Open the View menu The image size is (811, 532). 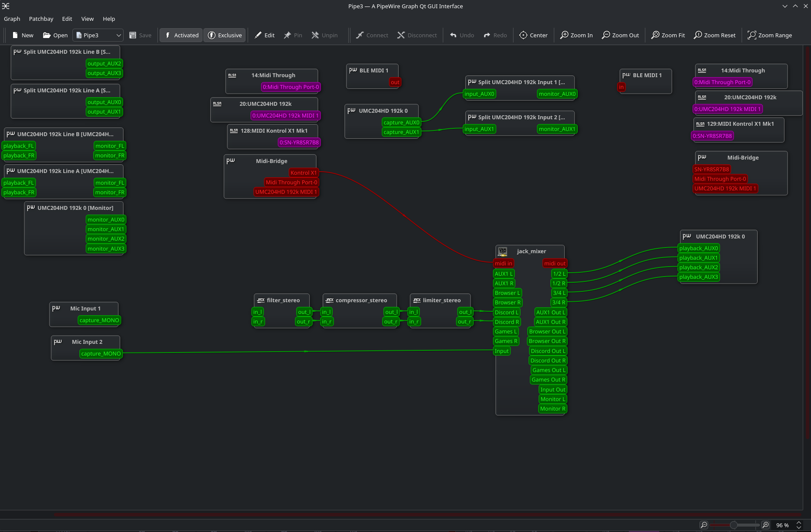88,19
